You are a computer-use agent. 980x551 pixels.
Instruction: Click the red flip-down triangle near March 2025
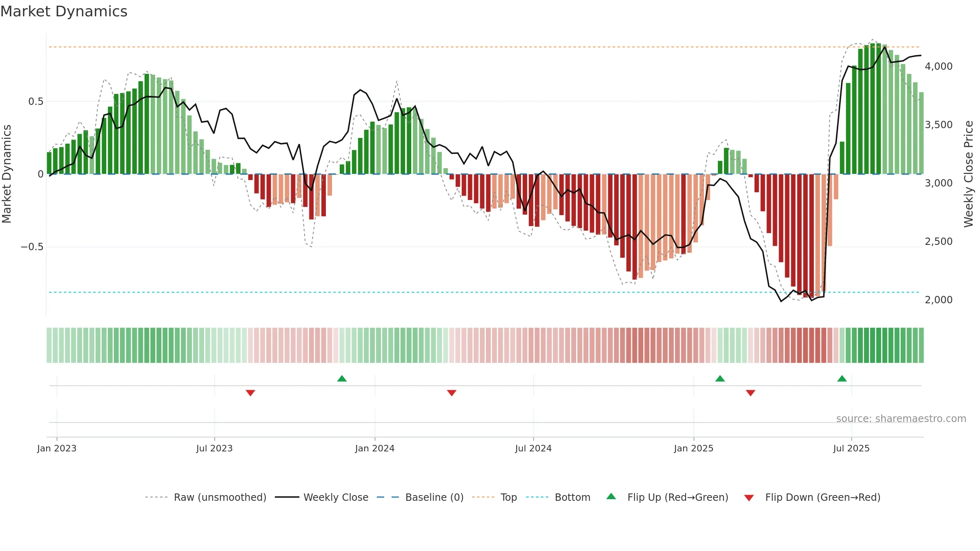click(x=751, y=393)
